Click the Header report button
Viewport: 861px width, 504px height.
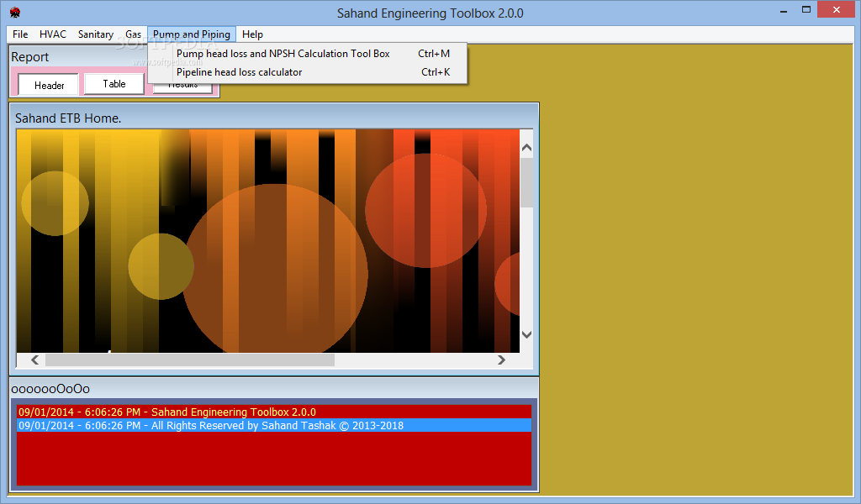49,85
